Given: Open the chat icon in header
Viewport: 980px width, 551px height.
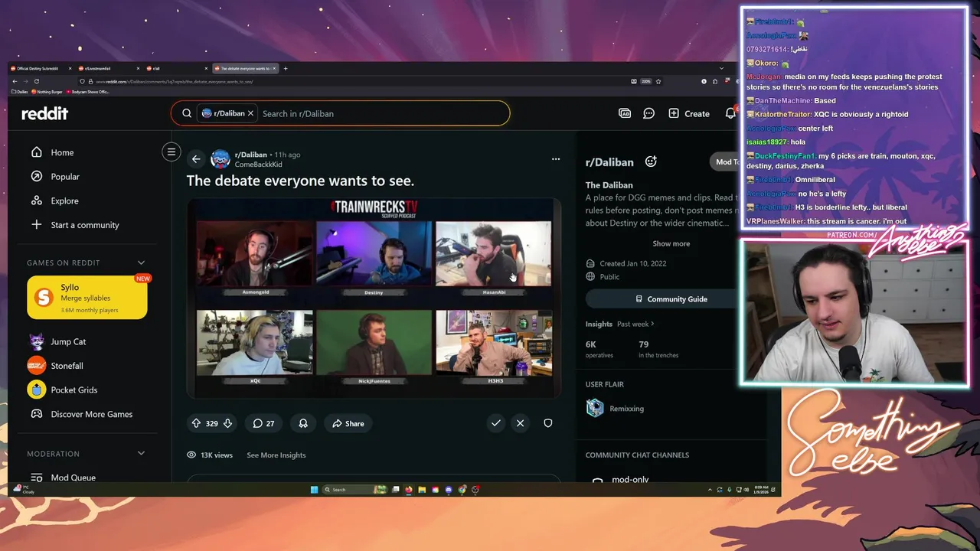Looking at the screenshot, I should pyautogui.click(x=649, y=113).
